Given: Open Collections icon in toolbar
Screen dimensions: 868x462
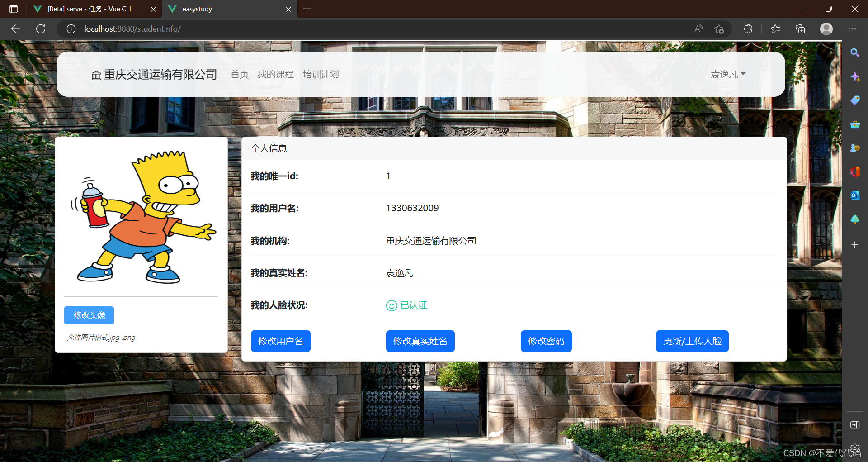Looking at the screenshot, I should click(800, 29).
